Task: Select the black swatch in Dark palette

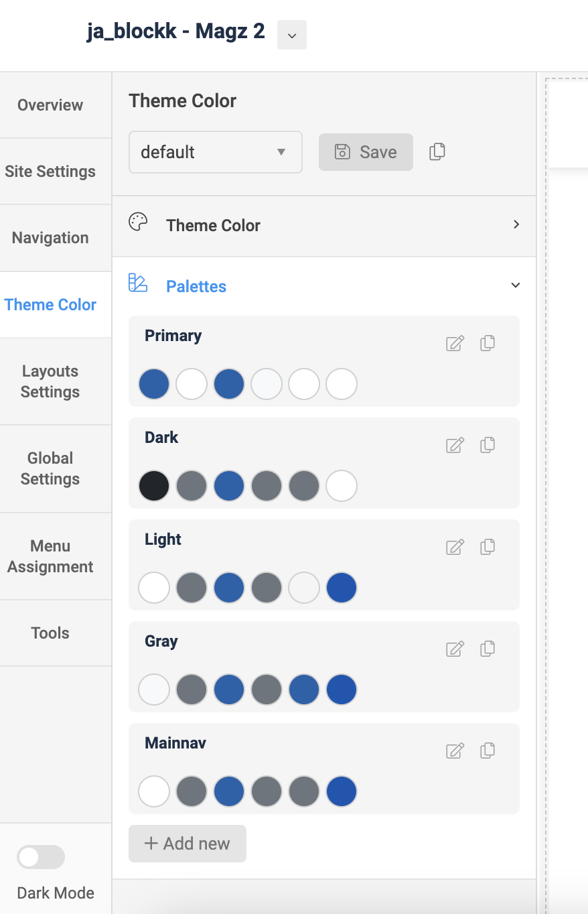Action: pos(154,486)
